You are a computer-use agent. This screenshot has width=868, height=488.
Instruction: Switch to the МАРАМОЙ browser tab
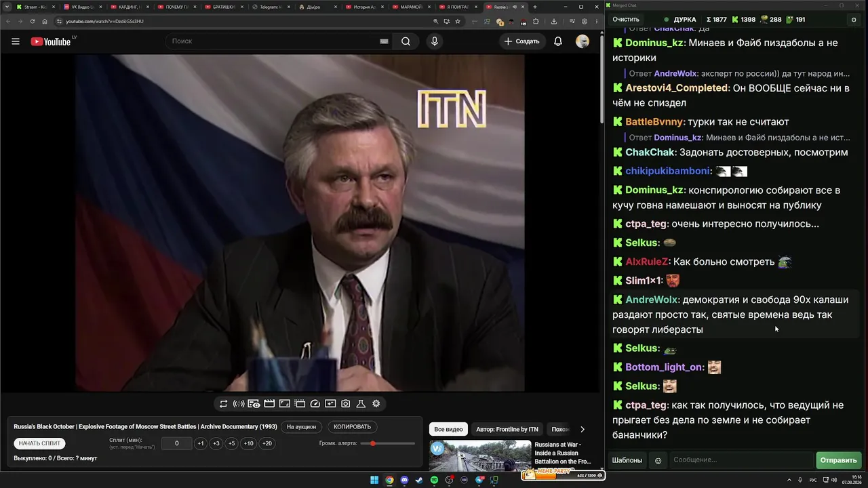413,7
